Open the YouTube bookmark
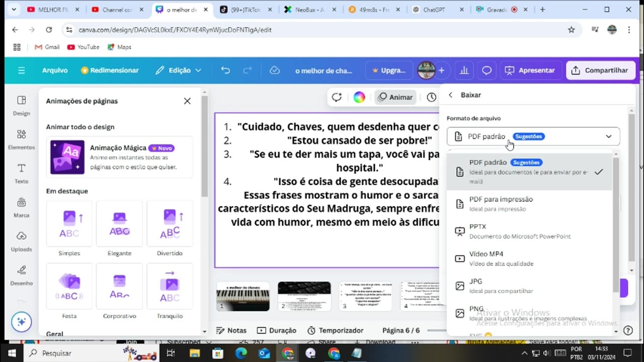644x362 pixels. coord(83,47)
